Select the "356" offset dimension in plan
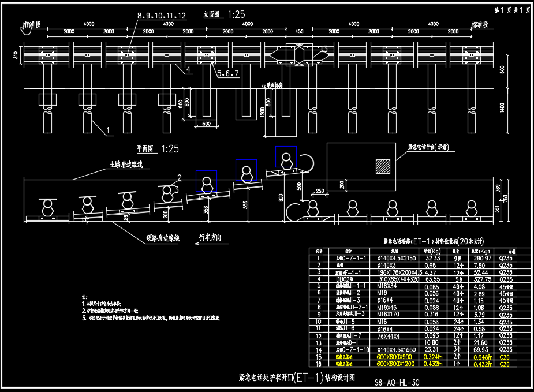This screenshot has height=392, width=534. pos(206,210)
